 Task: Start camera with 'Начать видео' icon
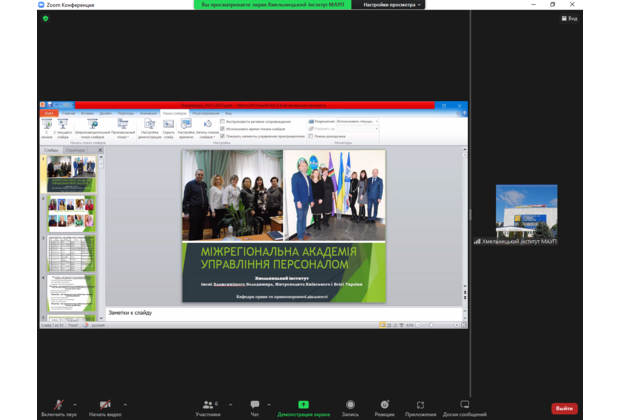point(104,404)
